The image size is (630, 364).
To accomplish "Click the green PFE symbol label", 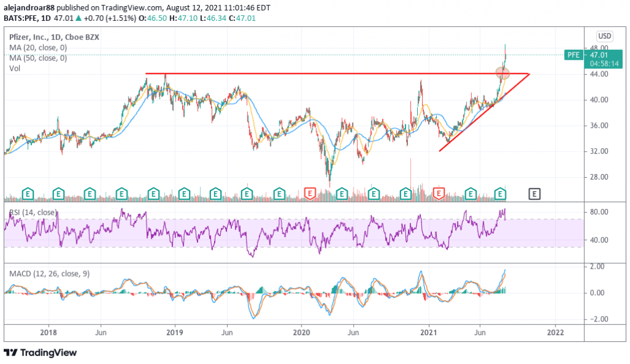I will click(573, 55).
